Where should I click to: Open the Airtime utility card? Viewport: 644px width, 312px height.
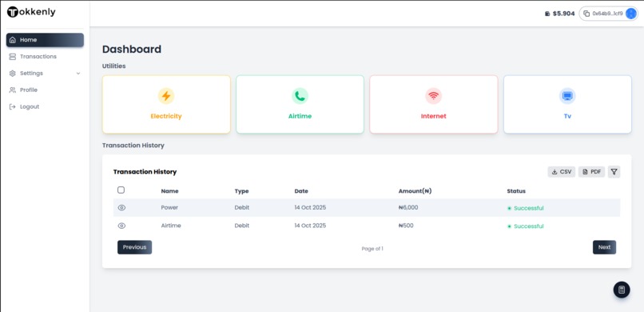(x=300, y=105)
